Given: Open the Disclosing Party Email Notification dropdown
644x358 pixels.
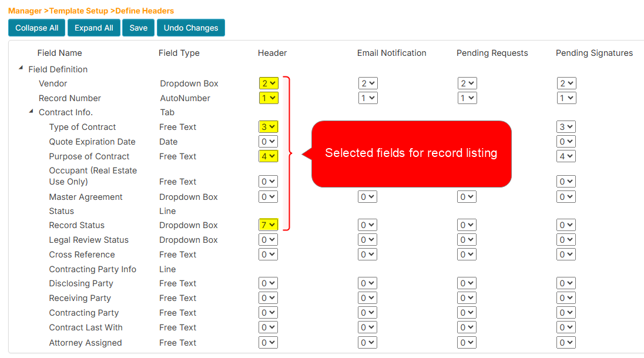Looking at the screenshot, I should coord(368,283).
